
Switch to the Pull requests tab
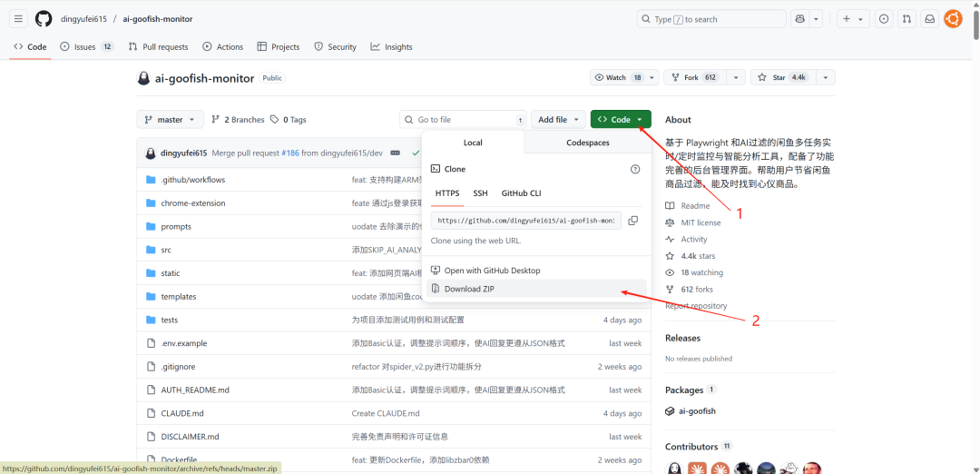158,47
